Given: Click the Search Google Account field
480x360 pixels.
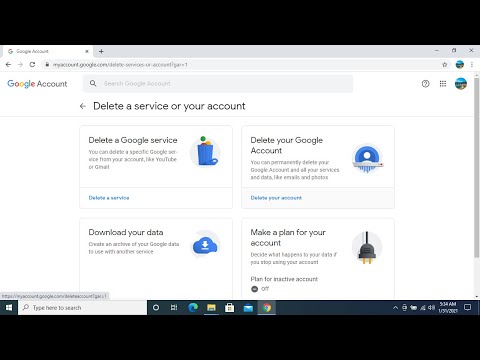Looking at the screenshot, I should point(218,84).
